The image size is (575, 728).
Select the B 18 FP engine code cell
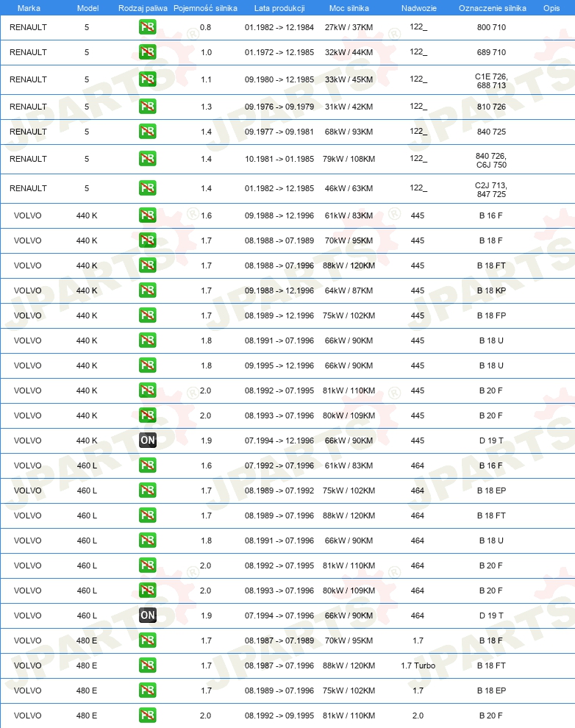point(491,315)
